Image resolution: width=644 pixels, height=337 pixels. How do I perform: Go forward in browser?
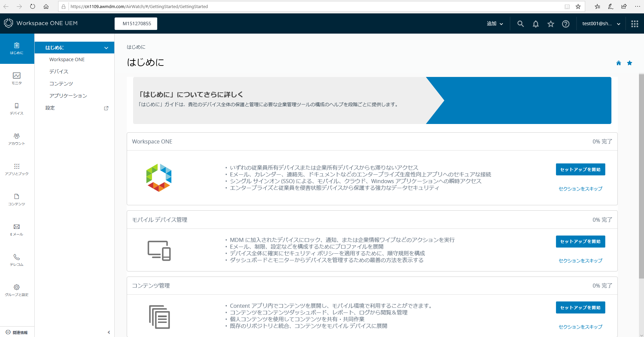click(x=19, y=6)
